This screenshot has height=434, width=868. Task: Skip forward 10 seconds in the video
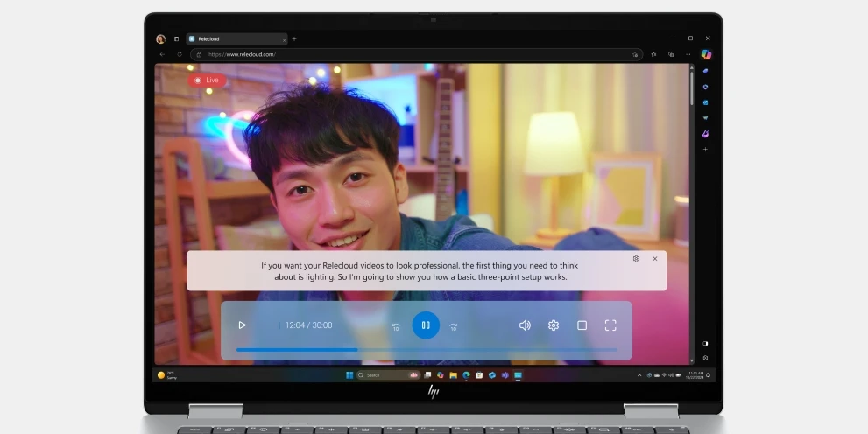tap(454, 326)
